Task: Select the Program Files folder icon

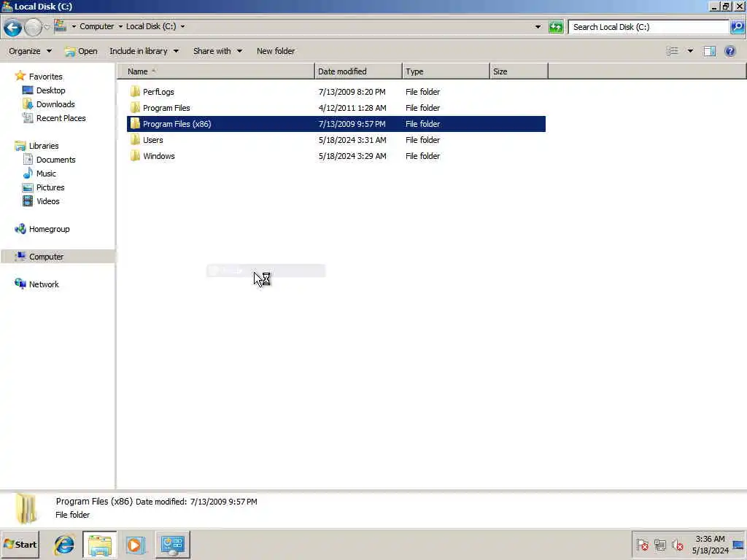Action: (135, 108)
